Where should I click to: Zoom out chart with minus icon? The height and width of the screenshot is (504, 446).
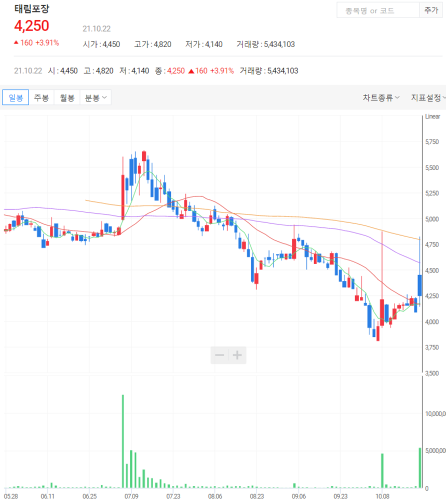(220, 355)
